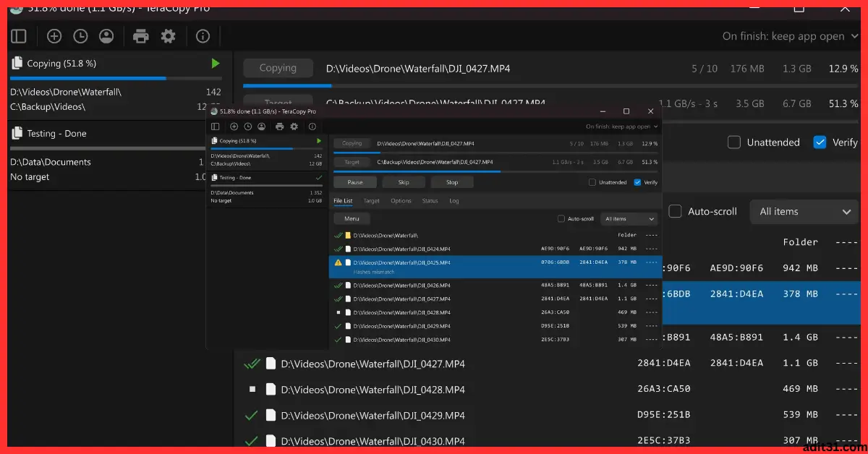This screenshot has height=454, width=868.
Task: Enable Unattended checkbox in background window
Action: (x=734, y=142)
